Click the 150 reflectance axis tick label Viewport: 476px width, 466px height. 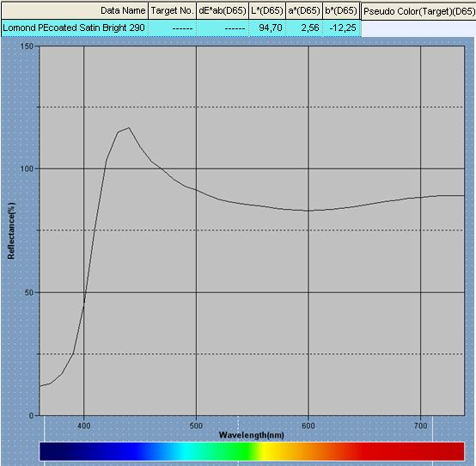point(27,46)
